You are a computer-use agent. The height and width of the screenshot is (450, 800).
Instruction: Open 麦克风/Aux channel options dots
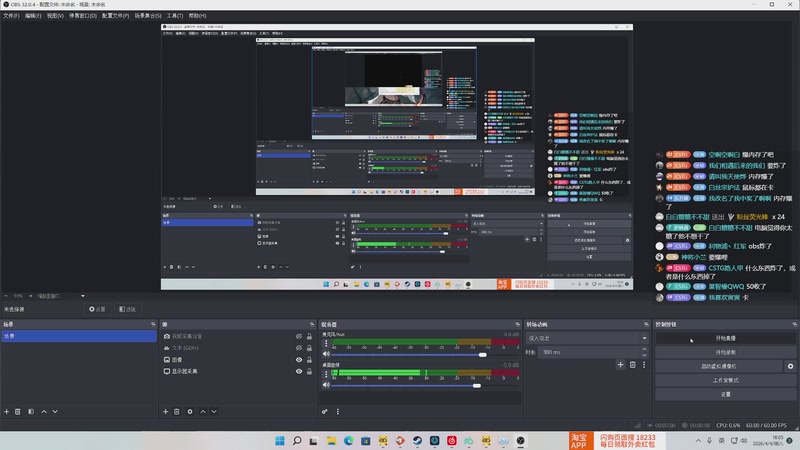point(327,344)
